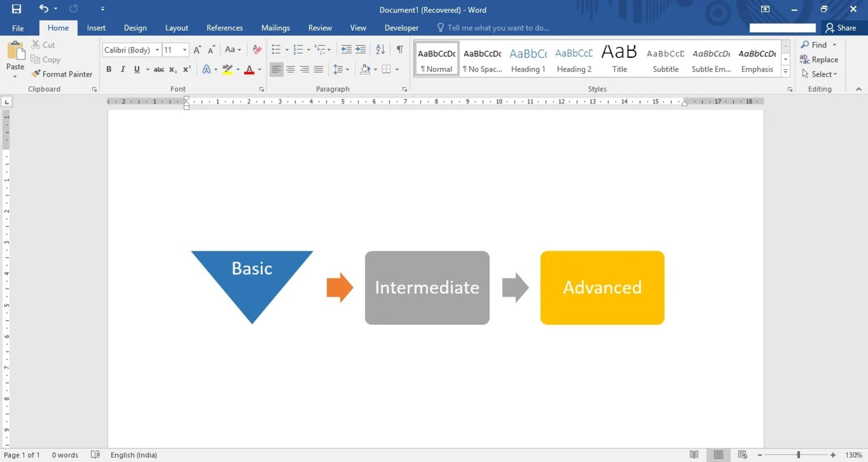Toggle Subscript formatting
The width and height of the screenshot is (868, 462).
173,70
